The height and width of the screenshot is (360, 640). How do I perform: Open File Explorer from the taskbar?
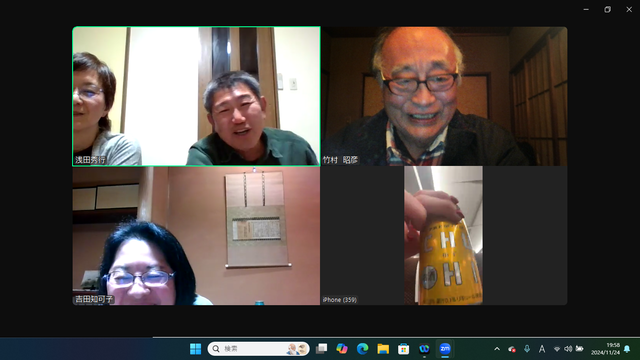pos(383,349)
